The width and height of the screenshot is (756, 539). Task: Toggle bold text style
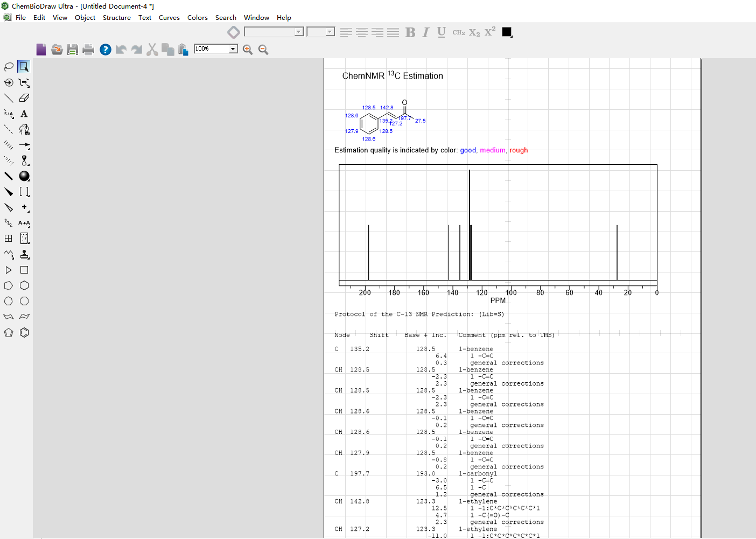click(x=410, y=32)
